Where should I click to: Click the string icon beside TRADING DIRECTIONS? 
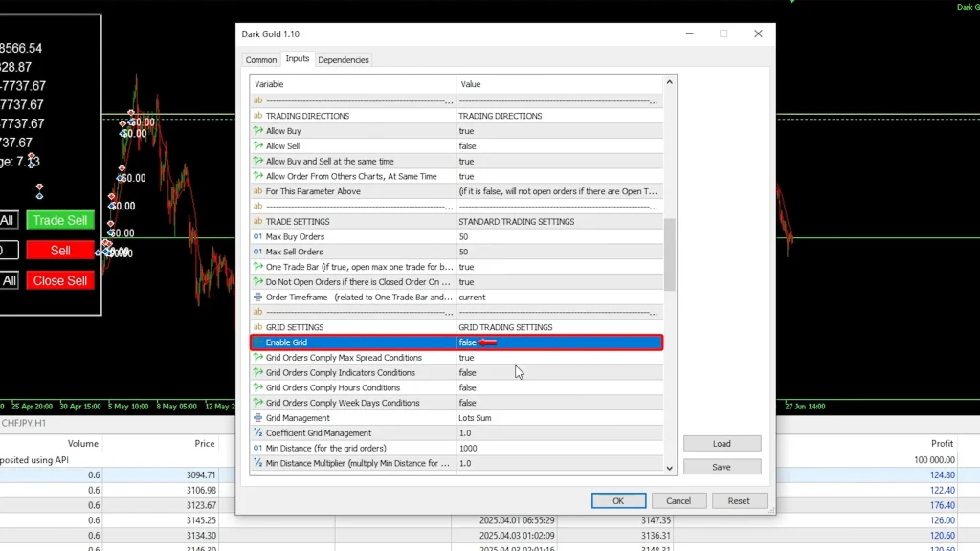point(257,116)
